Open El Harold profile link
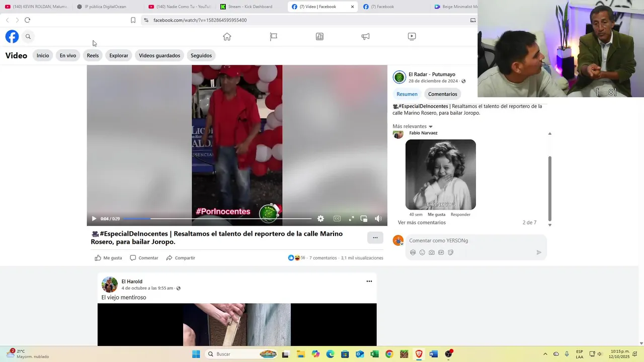 tap(132, 282)
